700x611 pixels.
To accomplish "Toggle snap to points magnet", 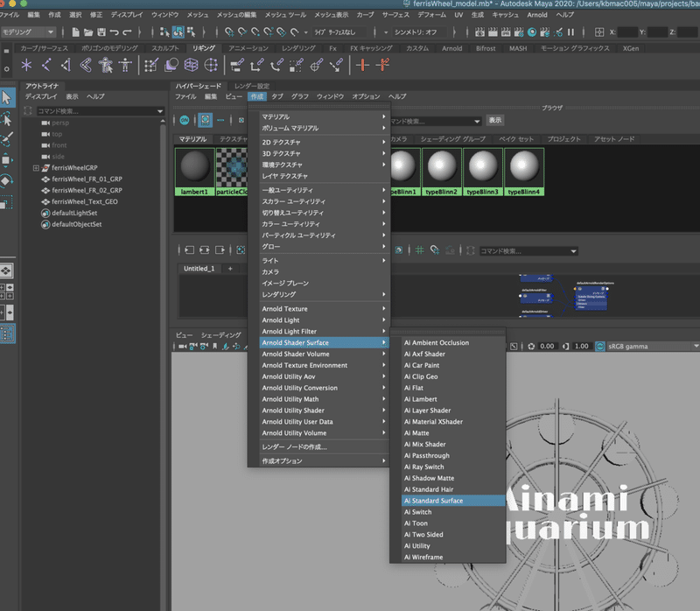I will point(255,32).
